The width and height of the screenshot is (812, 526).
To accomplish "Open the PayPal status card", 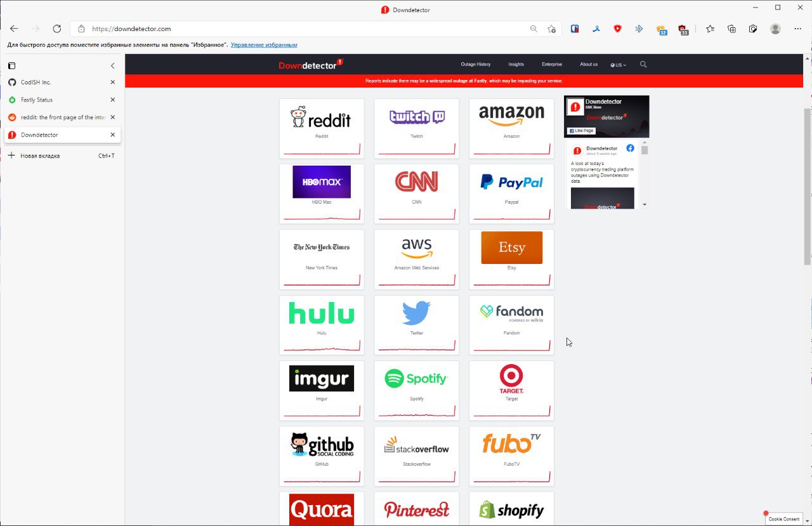I will [511, 194].
